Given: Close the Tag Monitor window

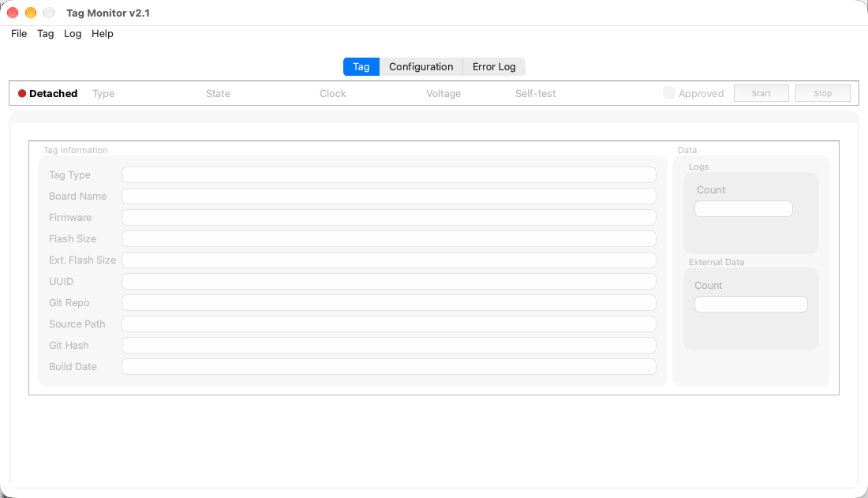Looking at the screenshot, I should [x=13, y=13].
